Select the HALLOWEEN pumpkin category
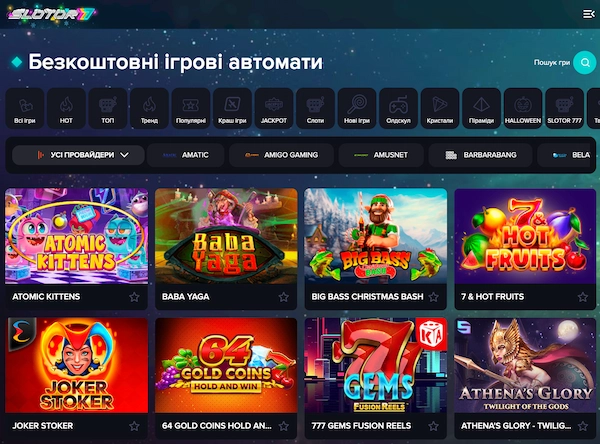This screenshot has width=600, height=444. click(523, 108)
